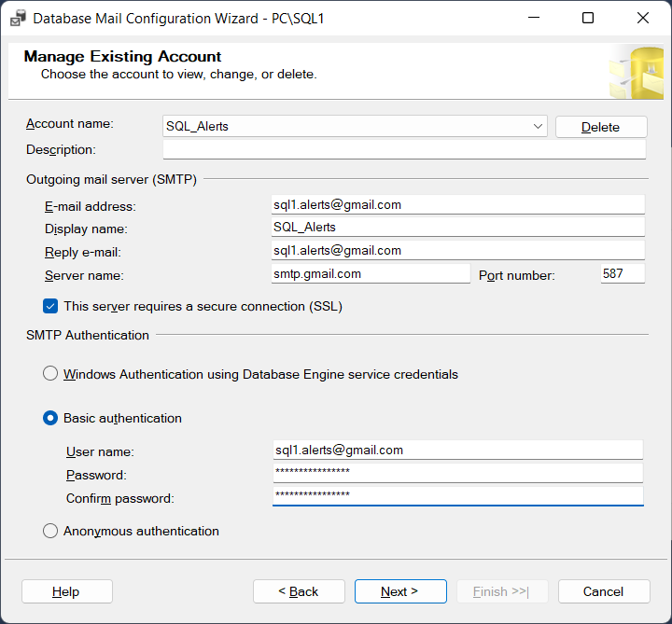This screenshot has height=624, width=672.
Task: Cancel the mail configuration wizard
Action: click(604, 591)
